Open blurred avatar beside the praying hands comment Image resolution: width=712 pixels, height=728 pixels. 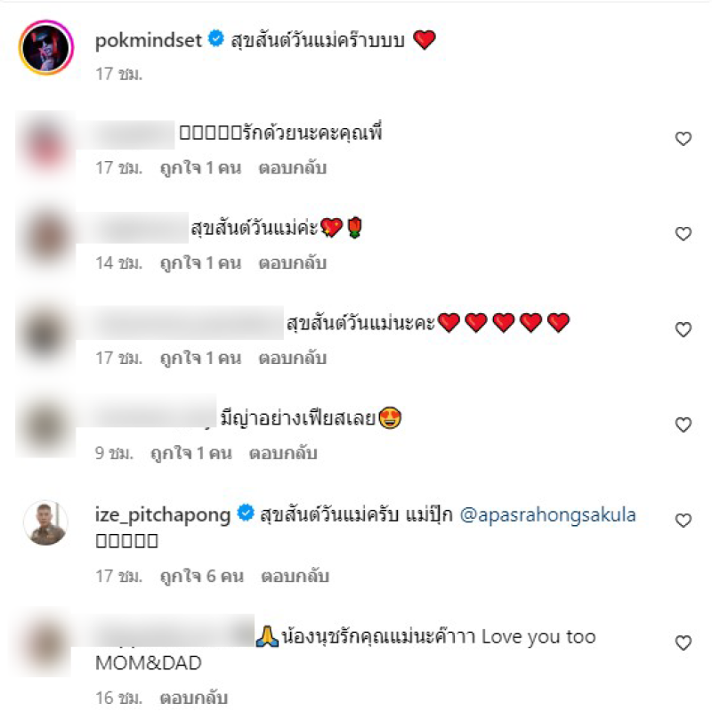(45, 643)
